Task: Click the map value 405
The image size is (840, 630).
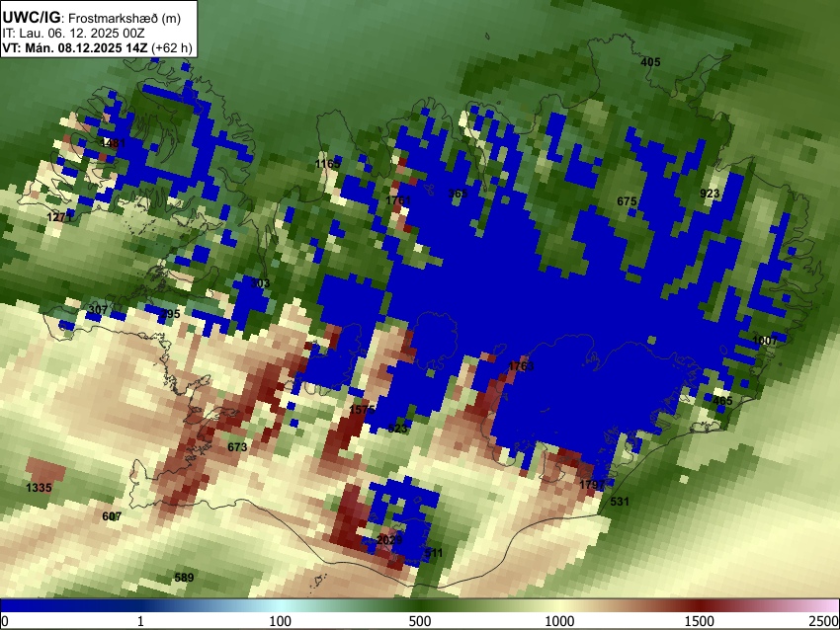Action: [x=650, y=62]
